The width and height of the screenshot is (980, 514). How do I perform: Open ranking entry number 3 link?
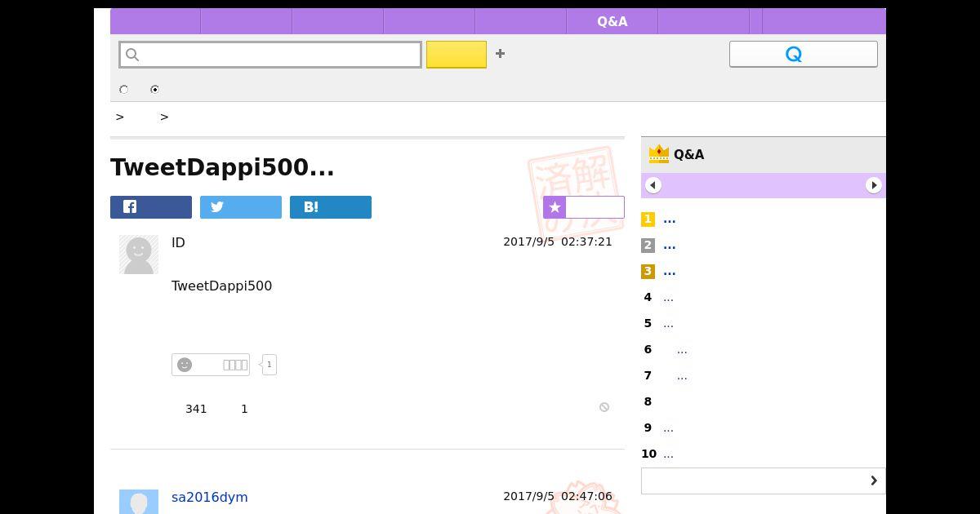coord(670,271)
